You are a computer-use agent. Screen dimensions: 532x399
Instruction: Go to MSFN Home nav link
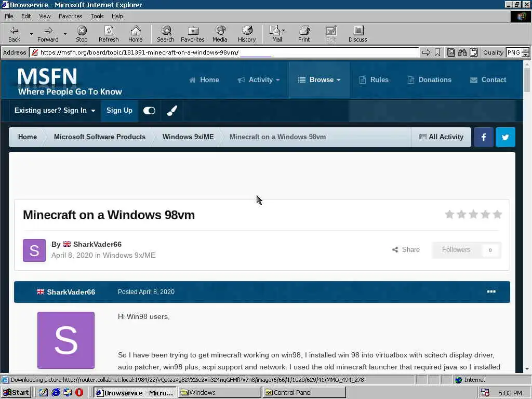coord(204,79)
